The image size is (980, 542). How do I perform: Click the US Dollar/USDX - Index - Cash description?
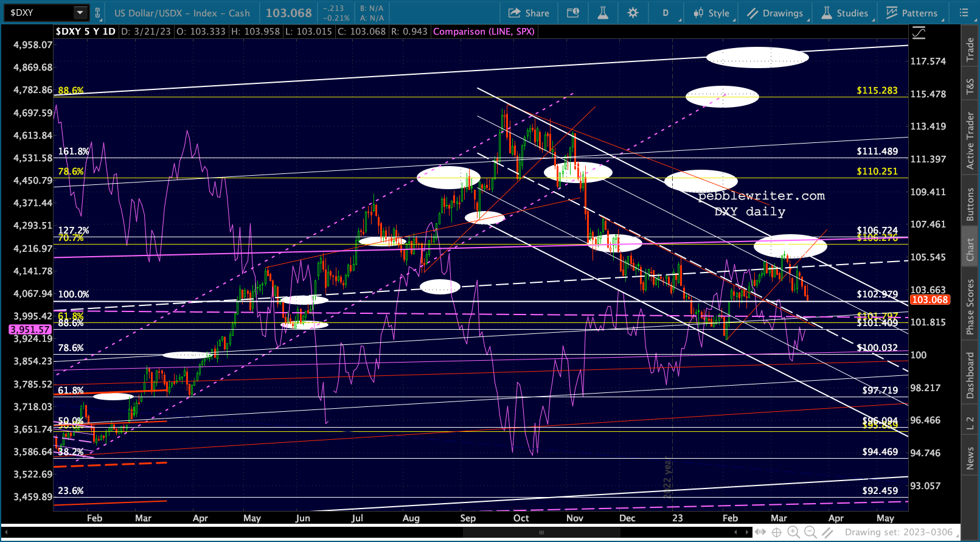click(182, 13)
